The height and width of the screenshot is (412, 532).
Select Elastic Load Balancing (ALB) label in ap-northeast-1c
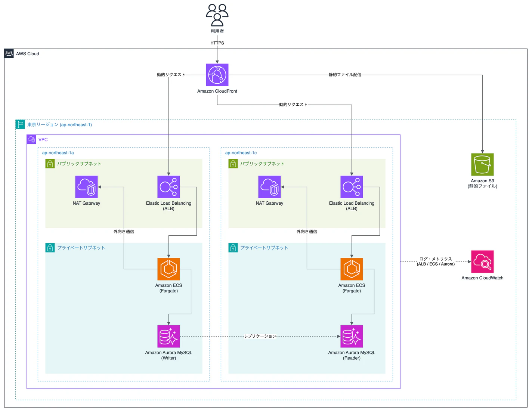pos(352,206)
